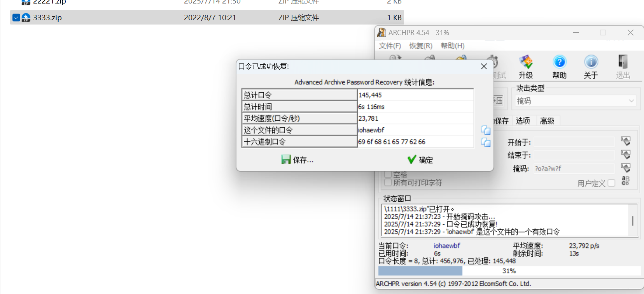Close the password recovered dialog
This screenshot has width=644, height=294.
coord(484,67)
